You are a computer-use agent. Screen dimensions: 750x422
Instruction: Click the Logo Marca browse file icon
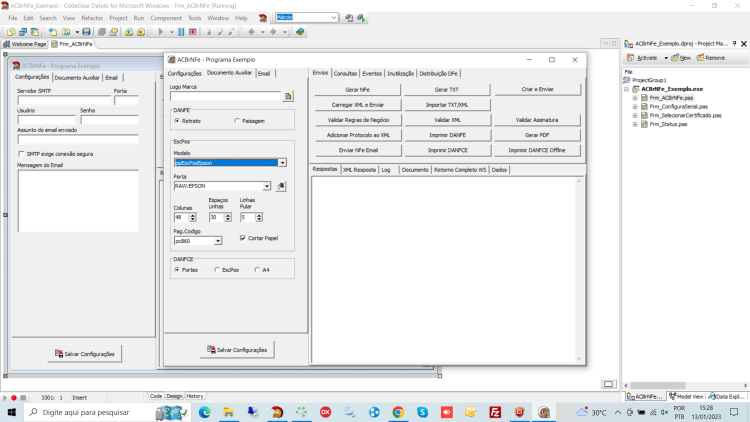[x=288, y=96]
